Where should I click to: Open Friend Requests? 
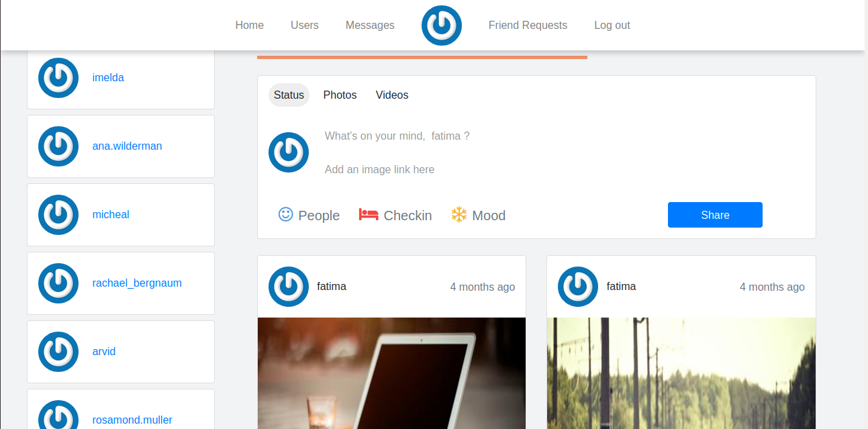pyautogui.click(x=528, y=25)
